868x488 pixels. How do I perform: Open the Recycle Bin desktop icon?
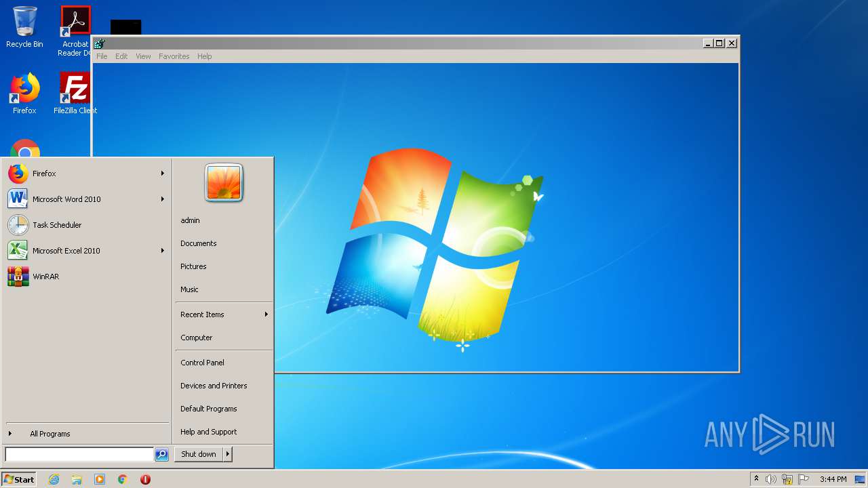point(24,27)
